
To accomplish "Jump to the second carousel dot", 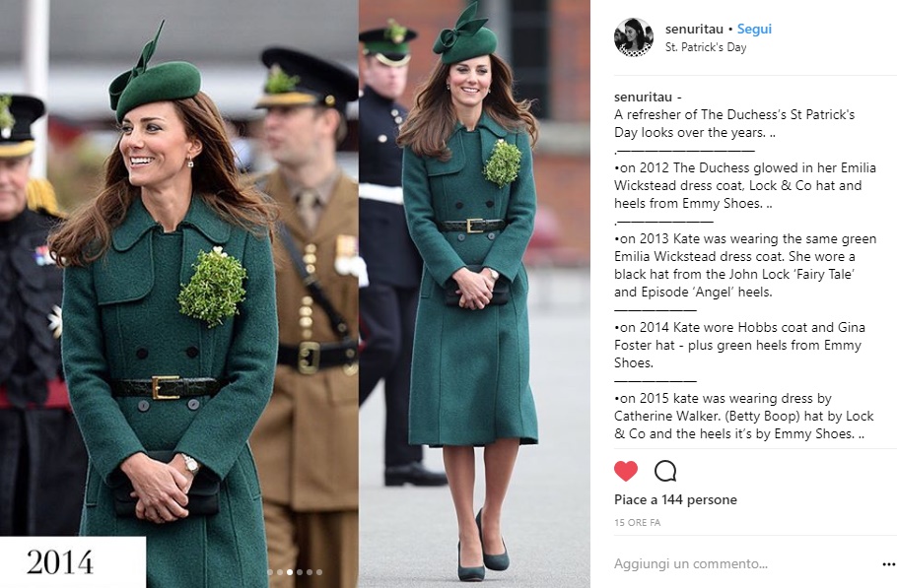I will (280, 572).
